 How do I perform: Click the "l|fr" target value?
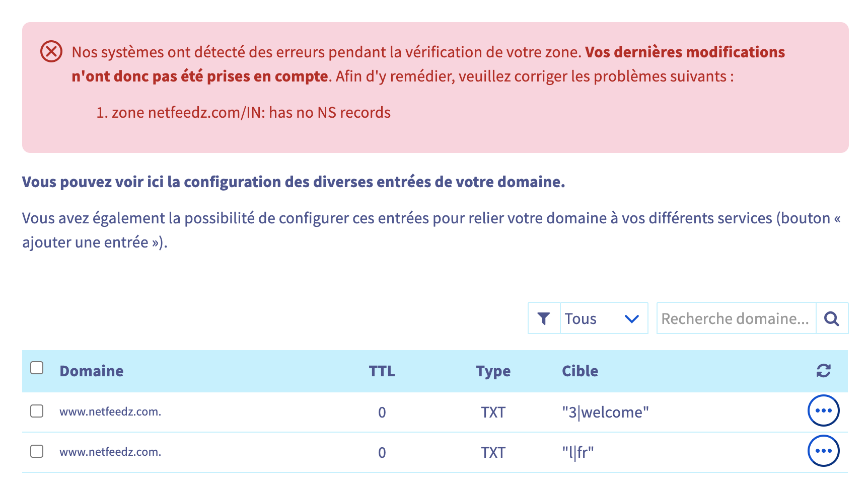[577, 453]
